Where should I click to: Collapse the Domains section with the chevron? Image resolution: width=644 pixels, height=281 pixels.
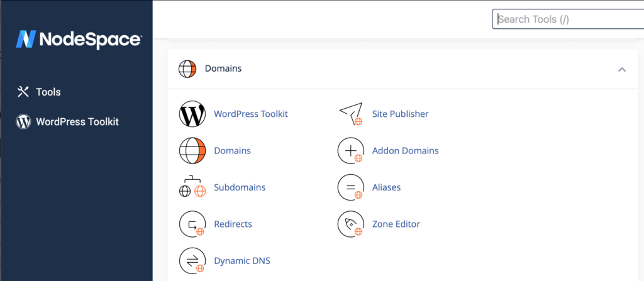coord(622,69)
